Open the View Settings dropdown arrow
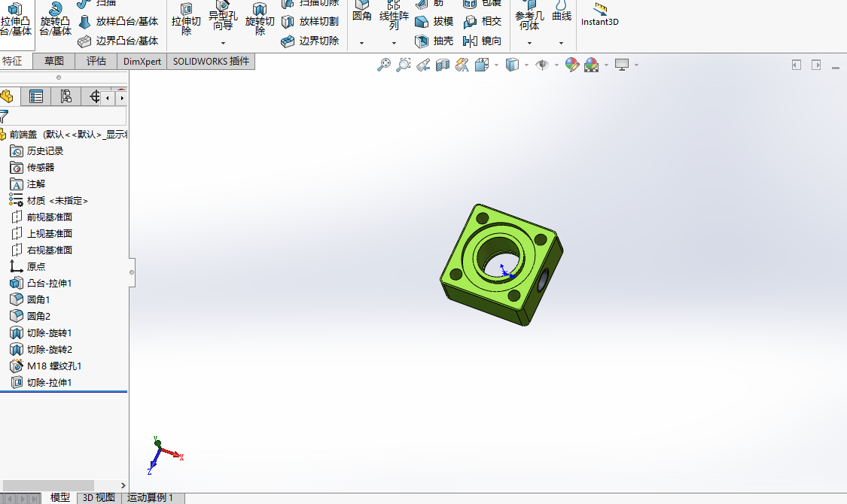847x504 pixels. [x=636, y=65]
